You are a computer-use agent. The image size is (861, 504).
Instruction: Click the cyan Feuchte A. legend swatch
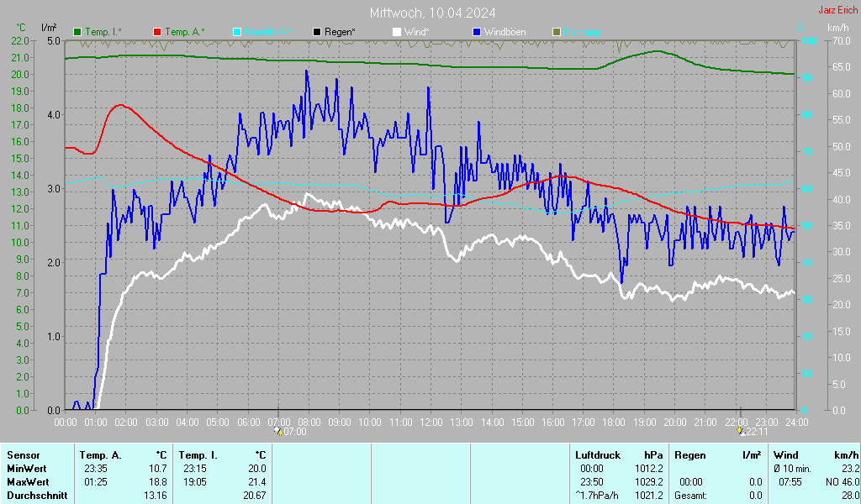(x=237, y=32)
